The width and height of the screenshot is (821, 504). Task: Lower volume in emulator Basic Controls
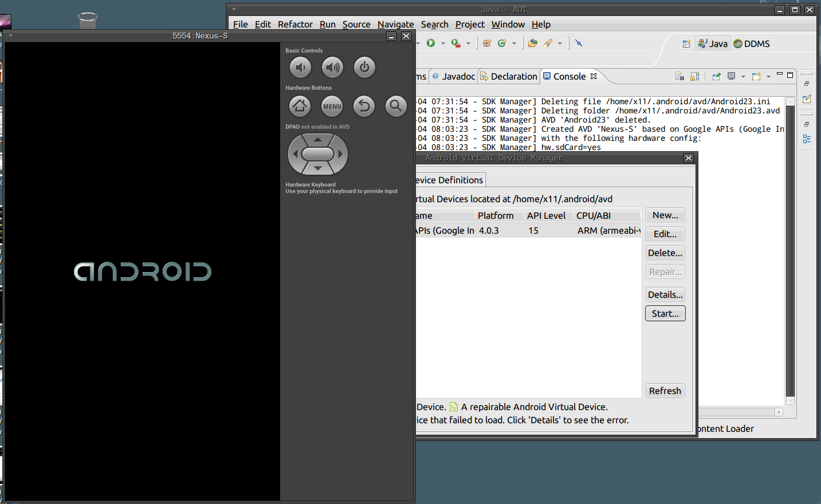coord(300,68)
